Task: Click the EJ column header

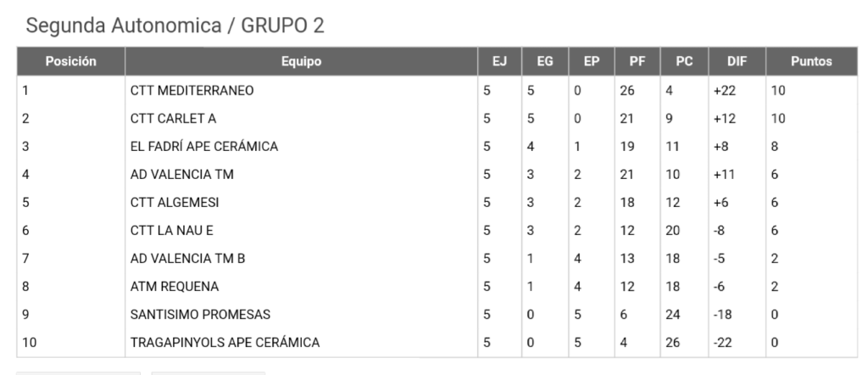Action: 499,61
